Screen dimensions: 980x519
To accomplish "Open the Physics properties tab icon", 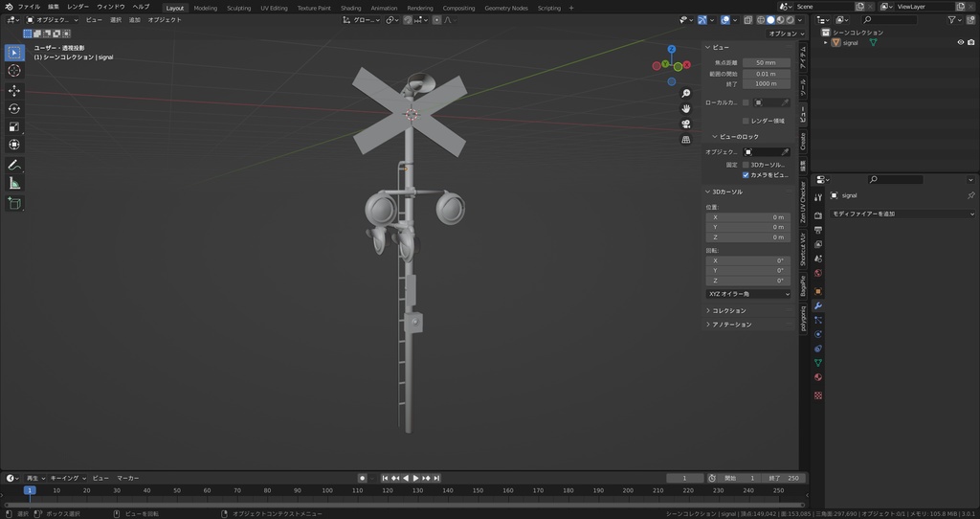I will click(x=818, y=334).
